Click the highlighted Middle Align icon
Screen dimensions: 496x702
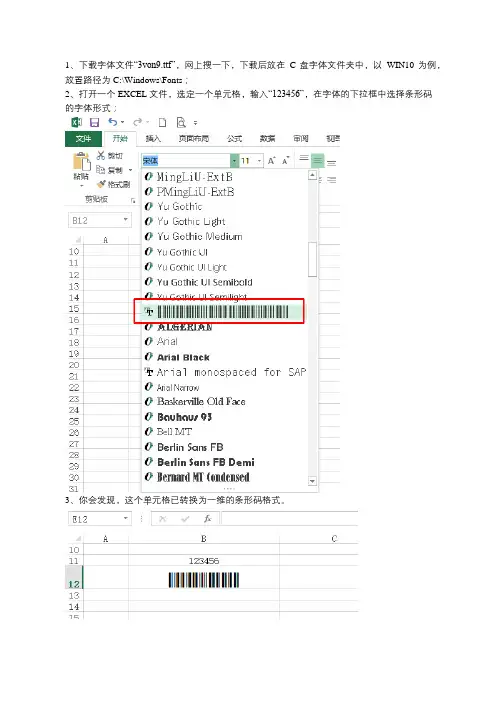click(318, 160)
